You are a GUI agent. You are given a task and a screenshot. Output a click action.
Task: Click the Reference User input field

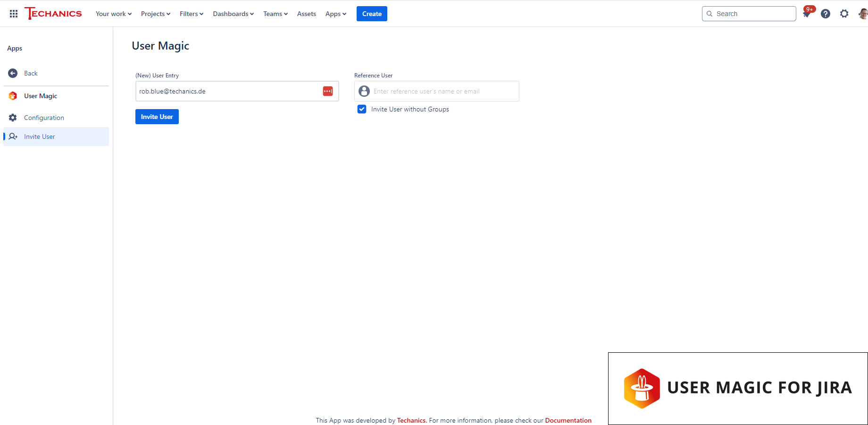click(437, 91)
